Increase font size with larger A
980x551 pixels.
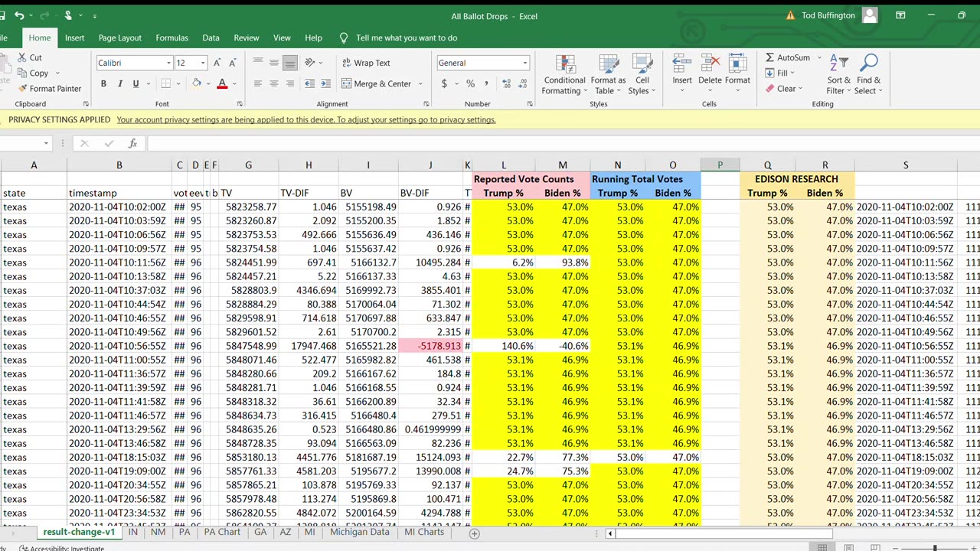point(217,63)
